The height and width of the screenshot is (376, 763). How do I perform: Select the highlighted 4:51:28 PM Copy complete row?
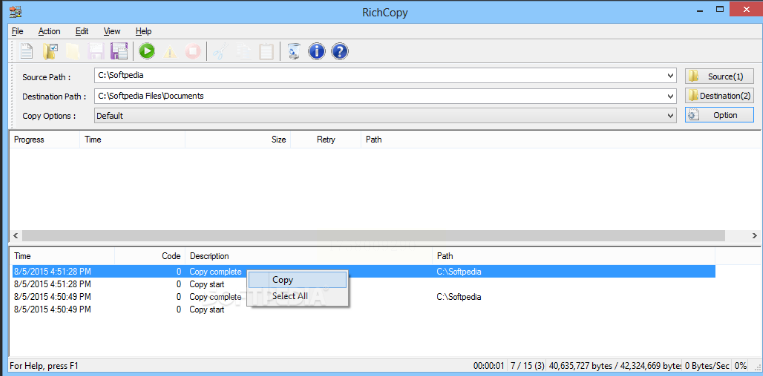coord(363,271)
